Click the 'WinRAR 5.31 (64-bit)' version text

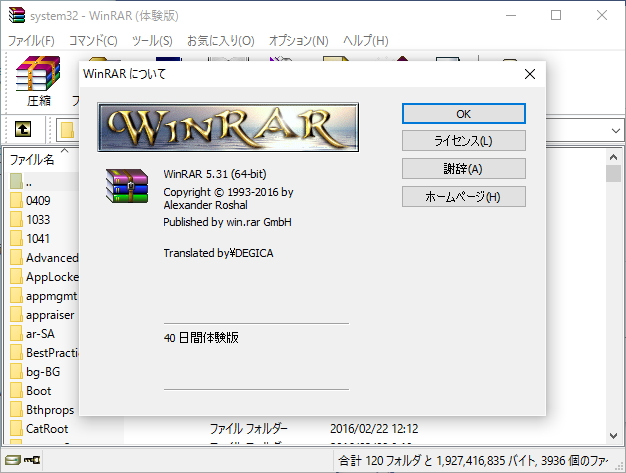click(x=215, y=174)
